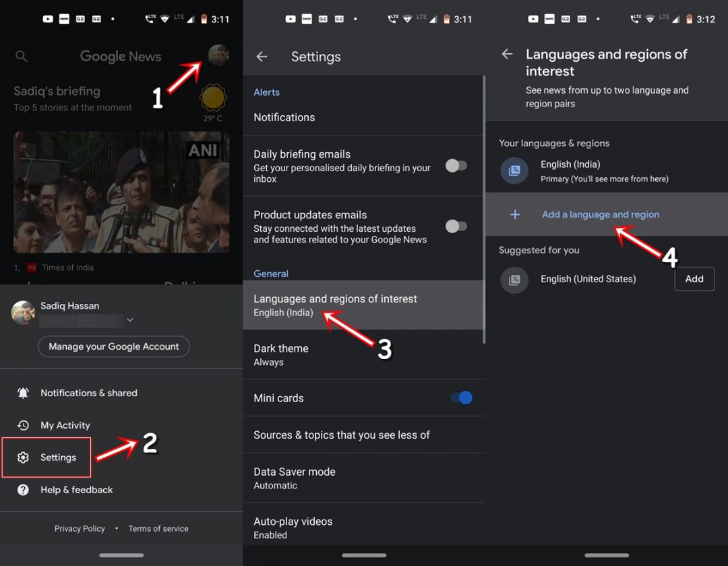Tap the battery icon in the left screen's status bar
This screenshot has width=728, height=566.
coord(204,19)
